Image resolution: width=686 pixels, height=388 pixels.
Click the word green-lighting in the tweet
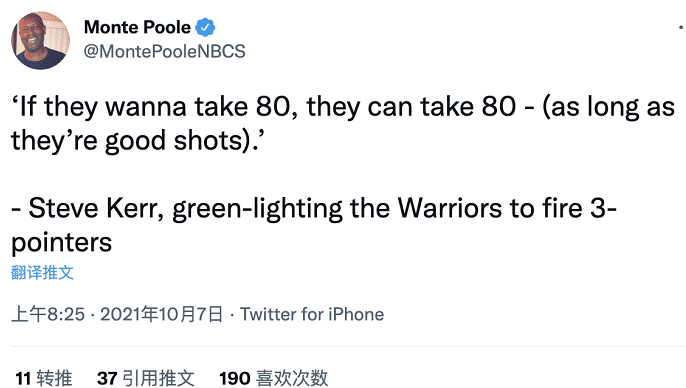pos(258,209)
